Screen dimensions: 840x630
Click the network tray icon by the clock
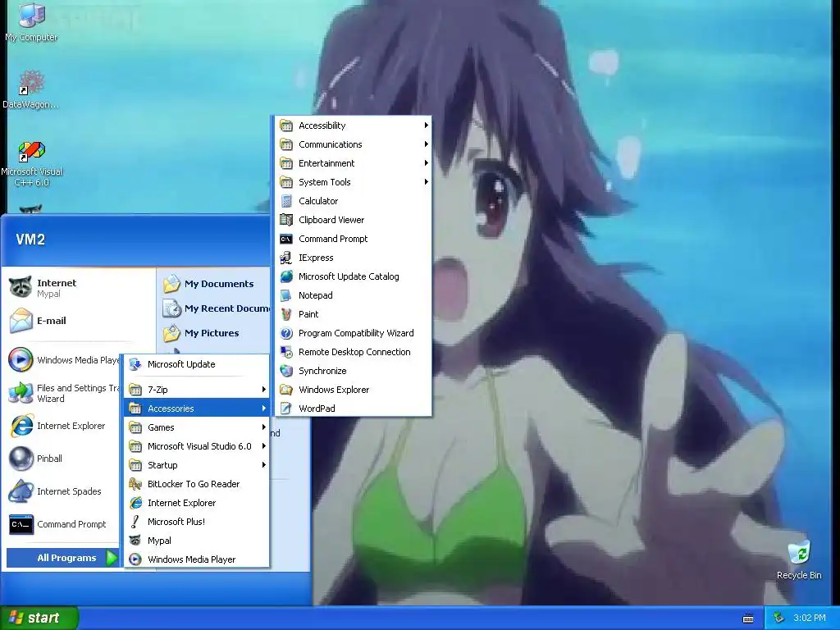coord(779,618)
